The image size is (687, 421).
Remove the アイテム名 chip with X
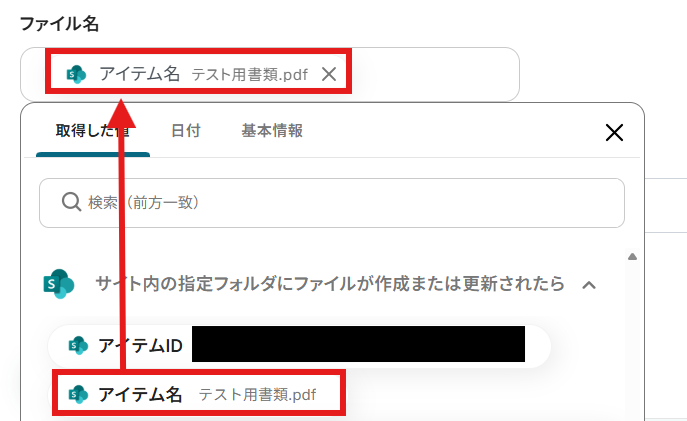tap(329, 74)
